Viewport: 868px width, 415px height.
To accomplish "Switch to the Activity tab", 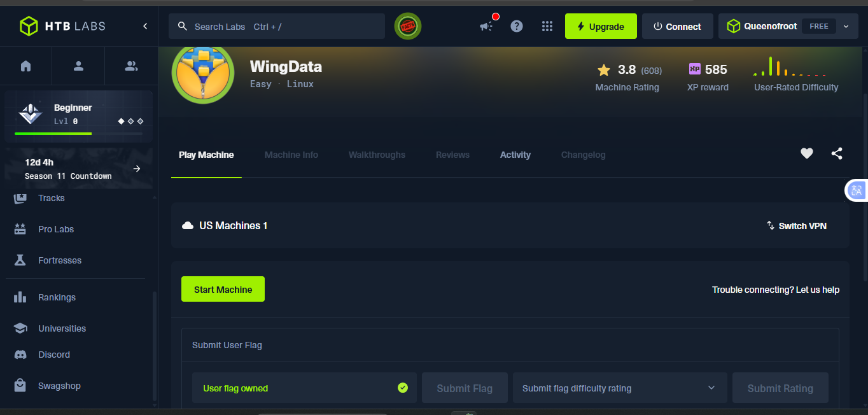I will [x=515, y=155].
